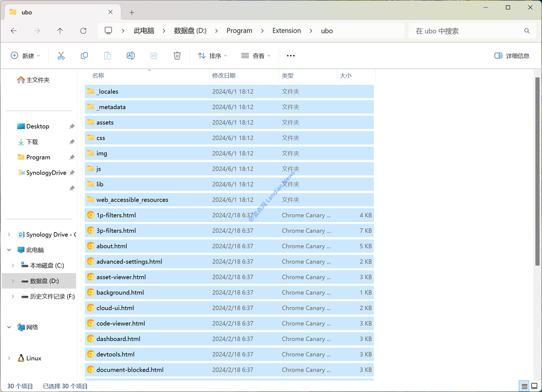This screenshot has width=542, height=392.
Task: Click Program in the address breadcrumb
Action: point(239,31)
